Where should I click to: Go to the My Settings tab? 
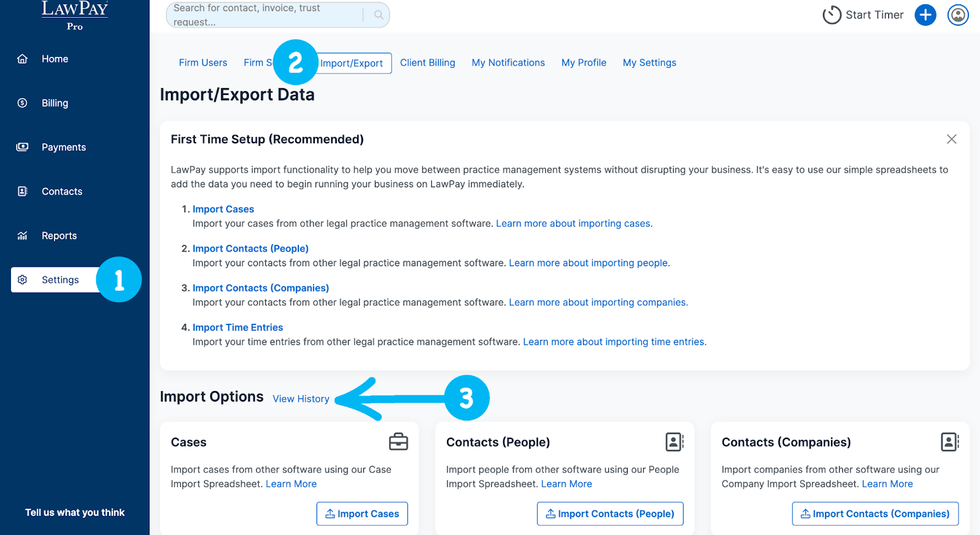(649, 62)
